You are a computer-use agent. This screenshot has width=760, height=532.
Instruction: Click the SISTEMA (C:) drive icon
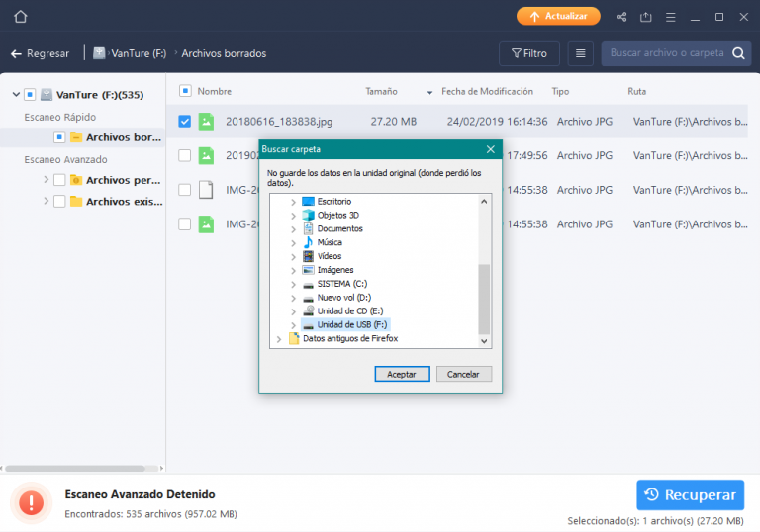tap(309, 285)
